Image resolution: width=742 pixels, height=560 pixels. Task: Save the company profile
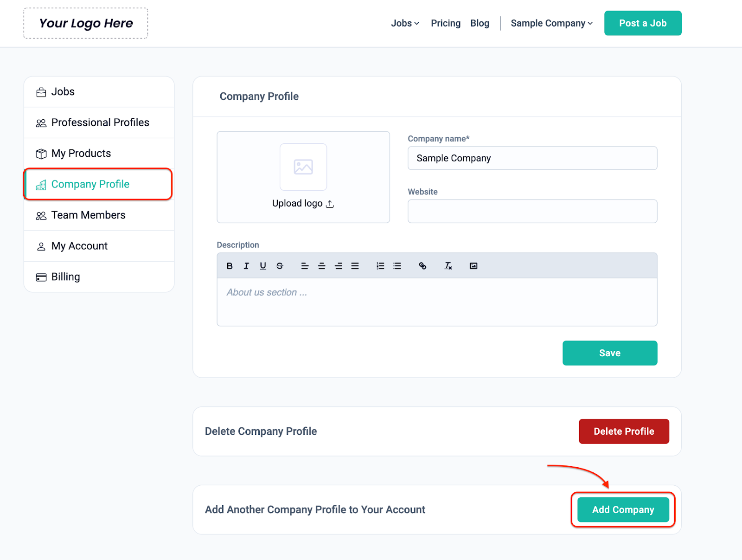click(610, 353)
